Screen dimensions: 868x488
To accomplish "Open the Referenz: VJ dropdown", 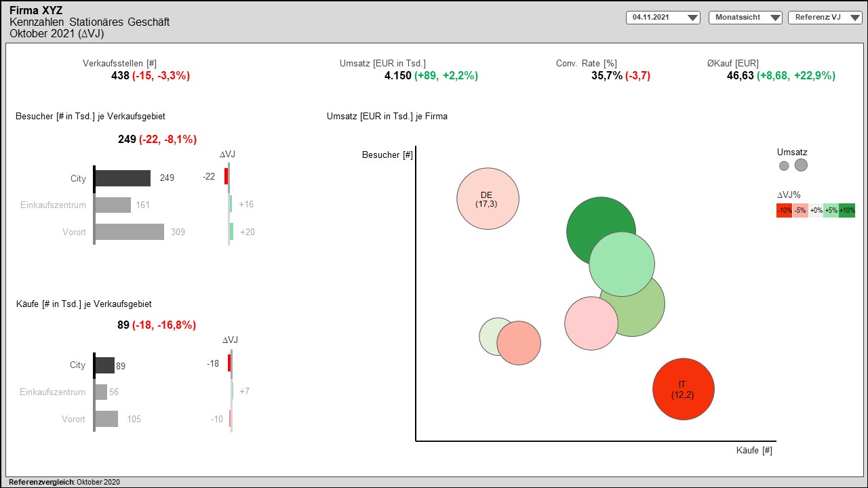I will click(x=825, y=18).
